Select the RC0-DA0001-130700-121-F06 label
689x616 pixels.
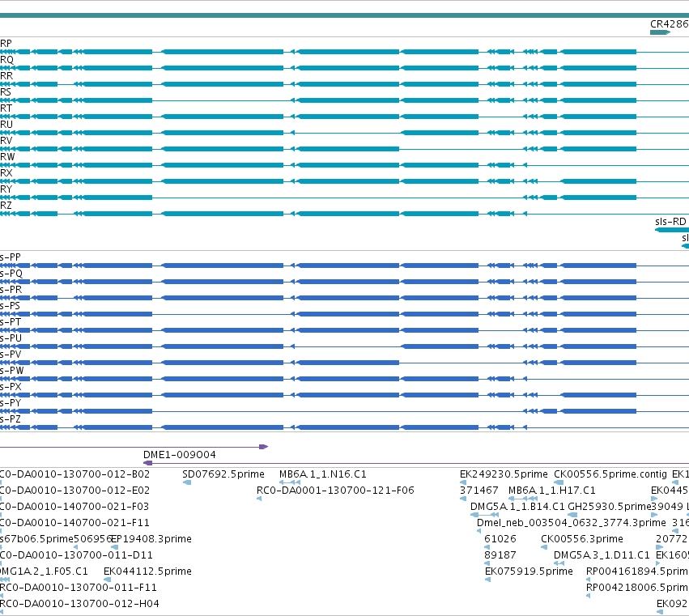click(335, 491)
